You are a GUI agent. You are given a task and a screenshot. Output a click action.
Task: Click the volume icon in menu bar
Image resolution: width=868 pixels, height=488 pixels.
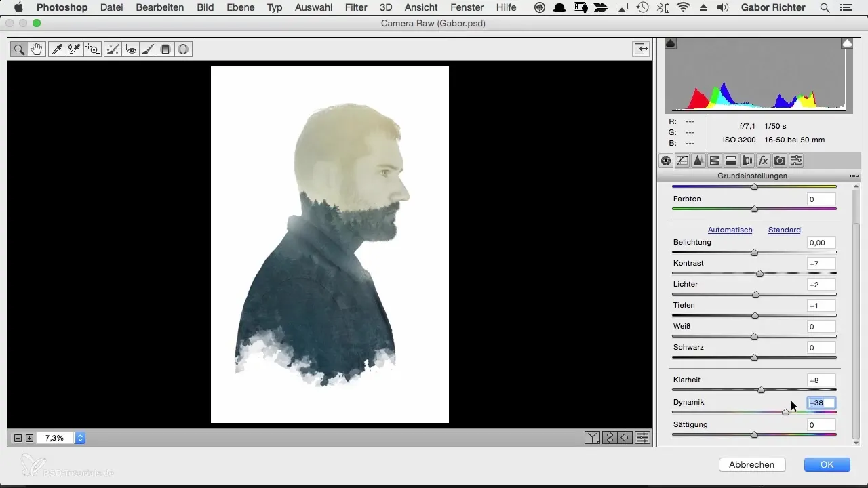tap(723, 7)
